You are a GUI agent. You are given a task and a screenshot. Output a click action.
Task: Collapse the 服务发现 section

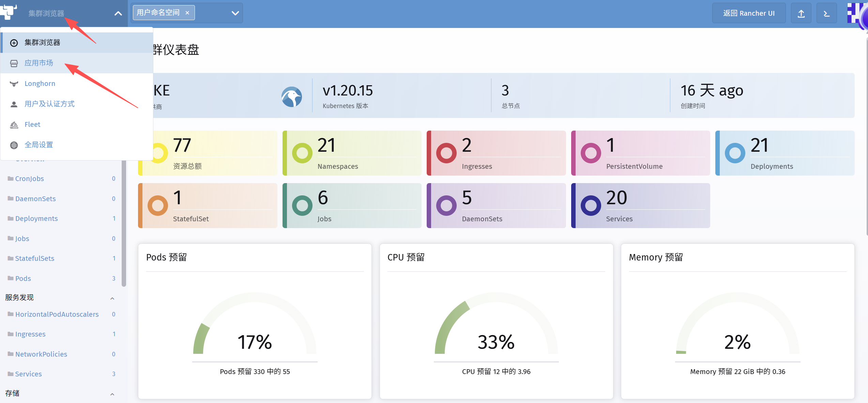click(x=112, y=298)
